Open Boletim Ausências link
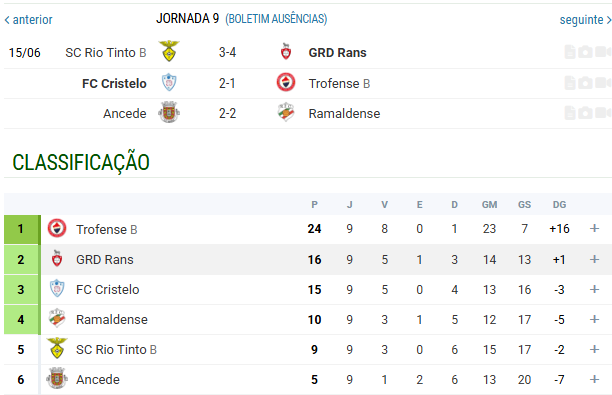This screenshot has height=395, width=612. pyautogui.click(x=276, y=19)
